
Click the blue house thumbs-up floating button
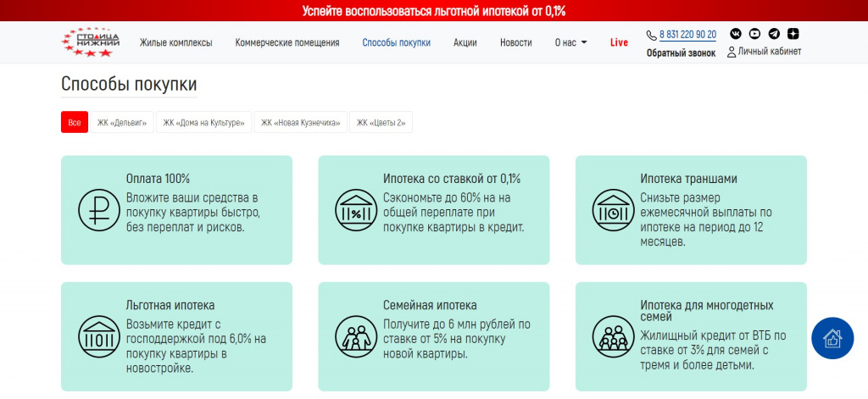point(832,338)
